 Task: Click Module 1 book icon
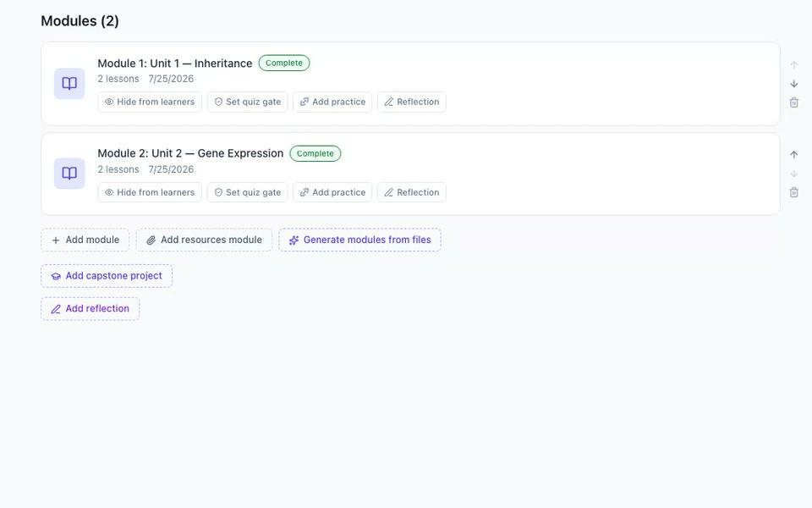(x=69, y=84)
